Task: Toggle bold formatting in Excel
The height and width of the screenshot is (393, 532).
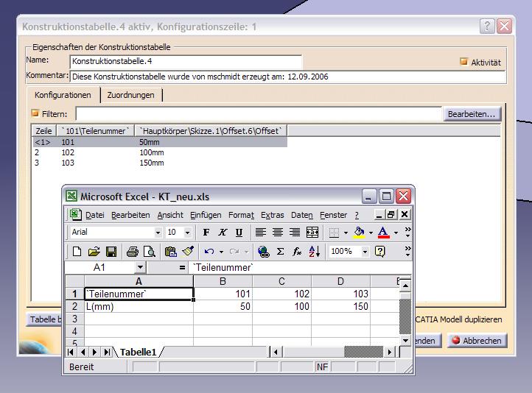Action: click(x=206, y=233)
